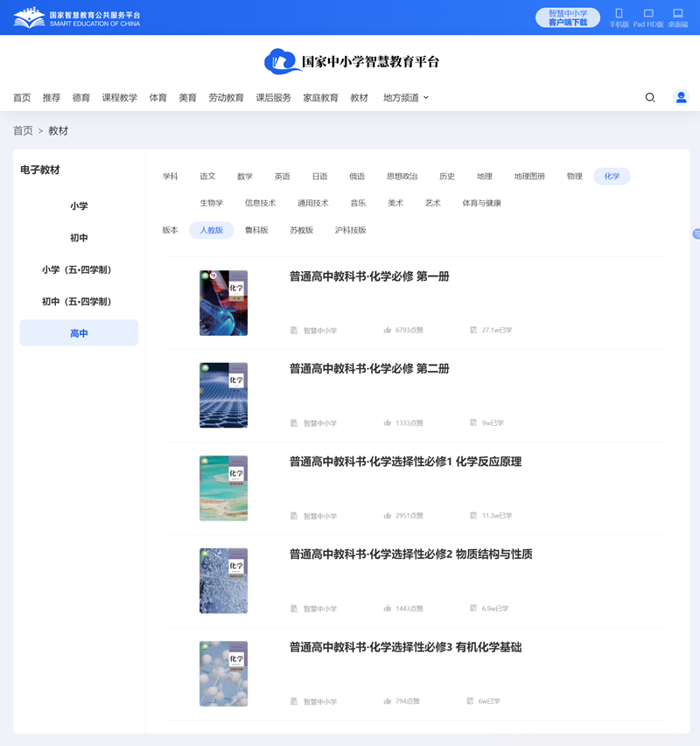This screenshot has height=746, width=700.
Task: Select the 人教版 version filter
Action: click(x=210, y=230)
